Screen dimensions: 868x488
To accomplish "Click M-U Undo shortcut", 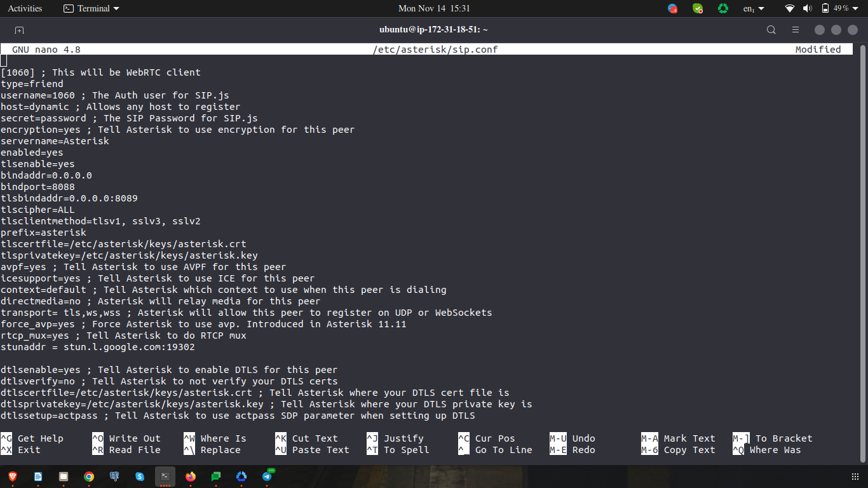I will pyautogui.click(x=573, y=438).
